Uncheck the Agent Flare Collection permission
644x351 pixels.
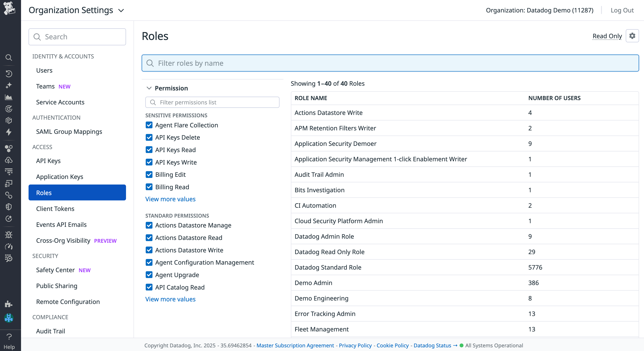tap(149, 125)
